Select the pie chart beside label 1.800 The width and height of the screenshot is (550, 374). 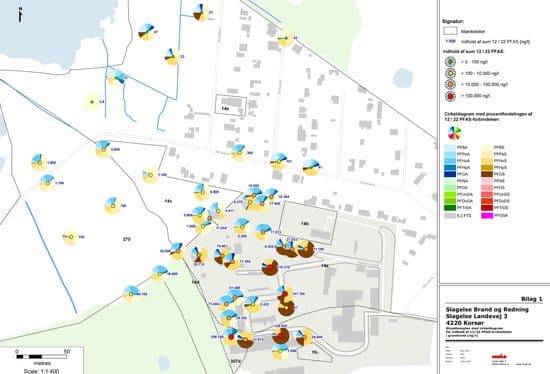39,163
